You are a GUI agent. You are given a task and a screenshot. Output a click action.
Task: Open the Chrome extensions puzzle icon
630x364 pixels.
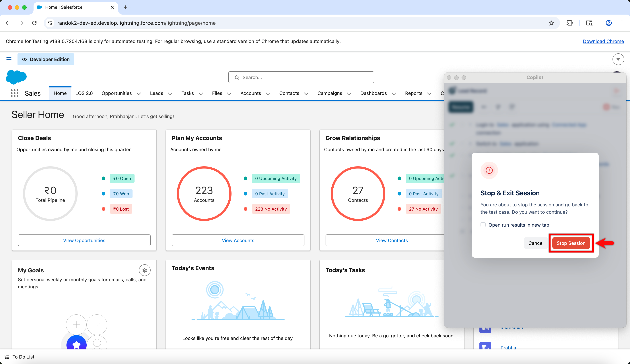click(569, 23)
